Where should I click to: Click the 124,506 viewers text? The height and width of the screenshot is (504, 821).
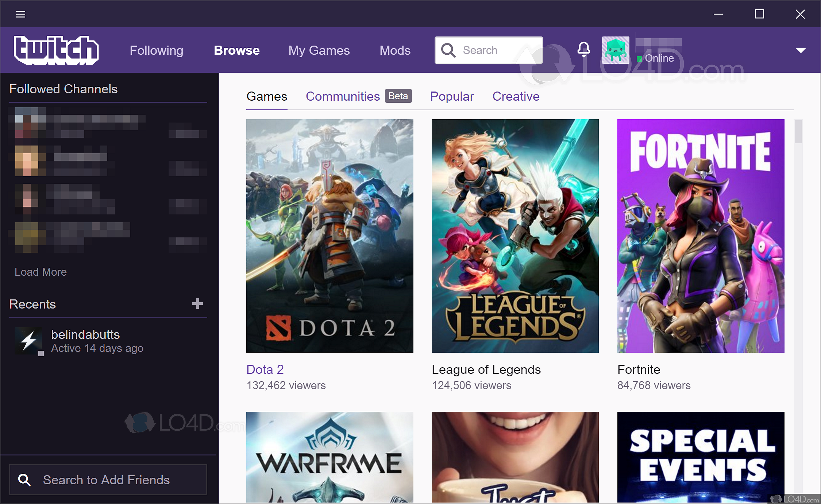point(471,385)
